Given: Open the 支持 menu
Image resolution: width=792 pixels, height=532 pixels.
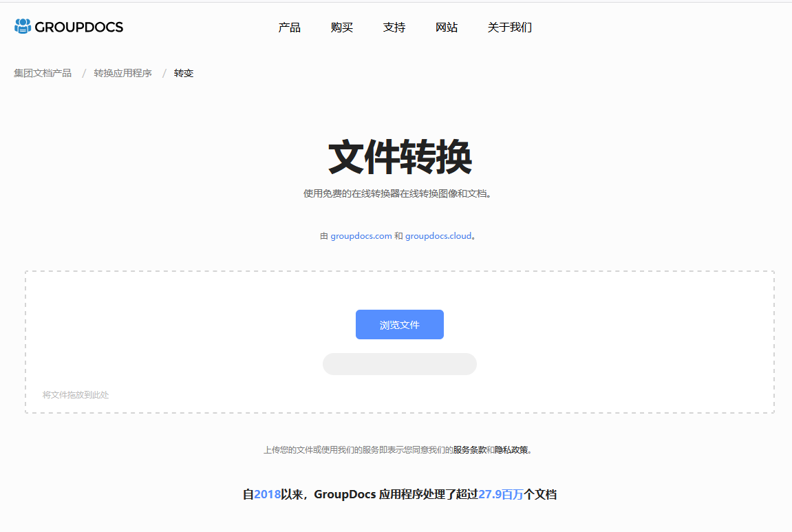Looking at the screenshot, I should pos(394,28).
